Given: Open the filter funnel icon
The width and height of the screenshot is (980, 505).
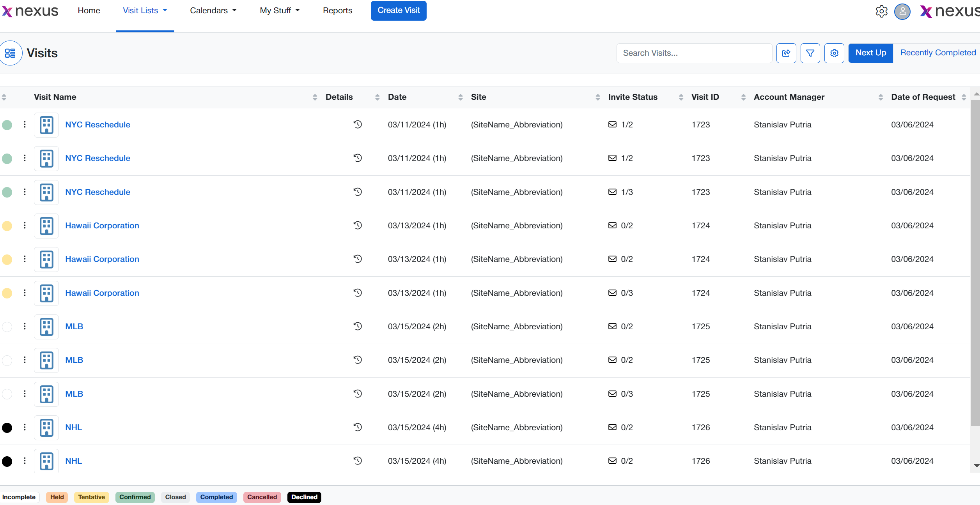Looking at the screenshot, I should tap(810, 53).
